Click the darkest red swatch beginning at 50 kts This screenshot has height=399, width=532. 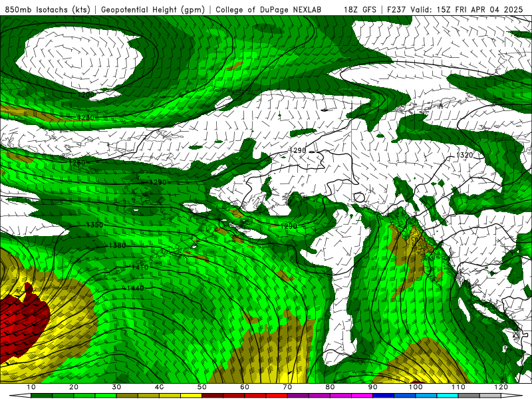click(212, 396)
